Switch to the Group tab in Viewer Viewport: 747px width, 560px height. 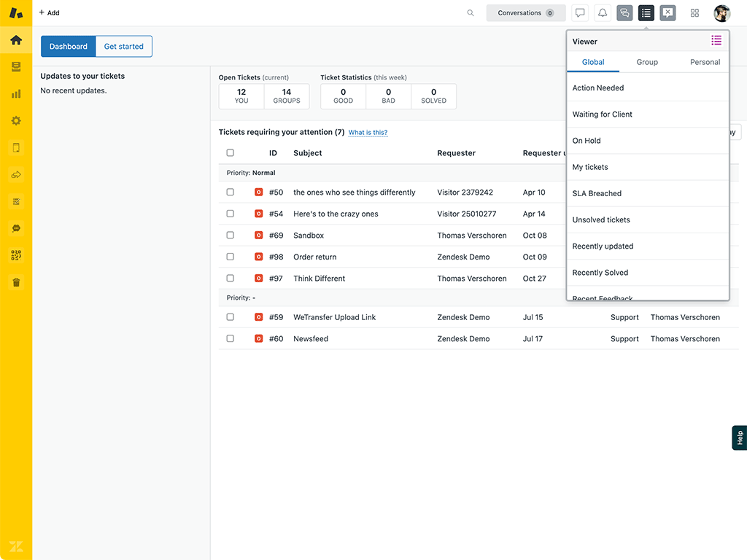tap(647, 62)
